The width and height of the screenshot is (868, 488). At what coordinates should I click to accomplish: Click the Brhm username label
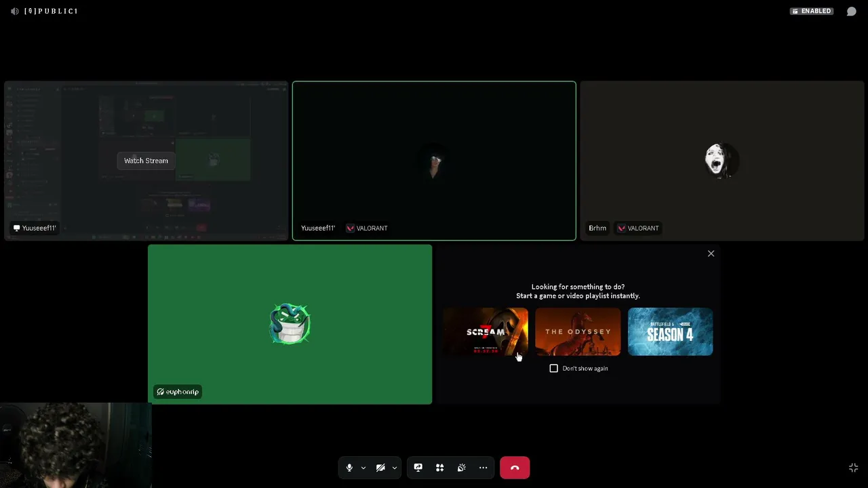(597, 228)
